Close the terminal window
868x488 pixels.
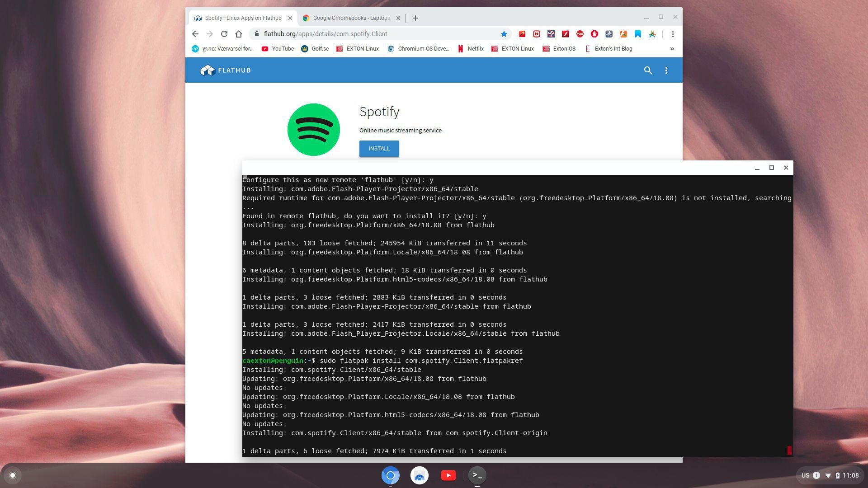pos(786,168)
